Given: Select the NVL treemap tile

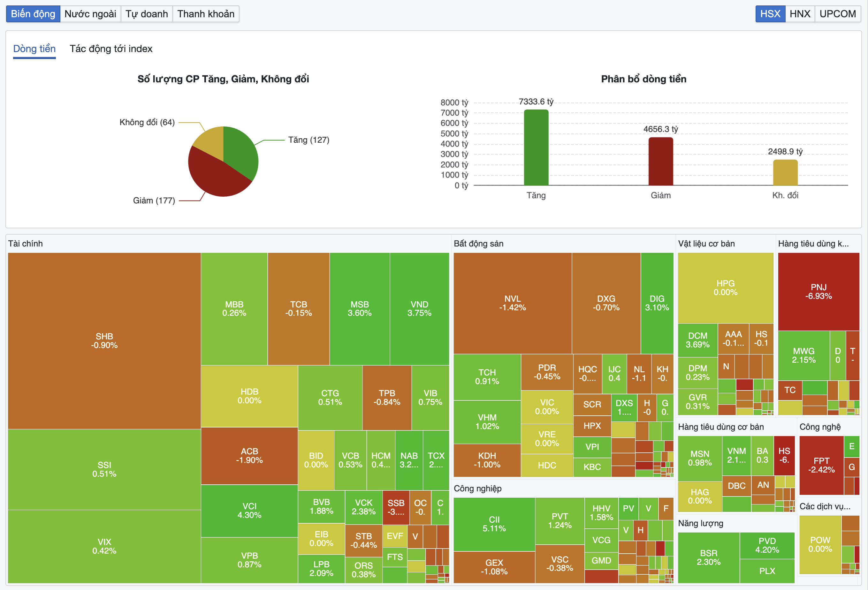Looking at the screenshot, I should tap(513, 303).
